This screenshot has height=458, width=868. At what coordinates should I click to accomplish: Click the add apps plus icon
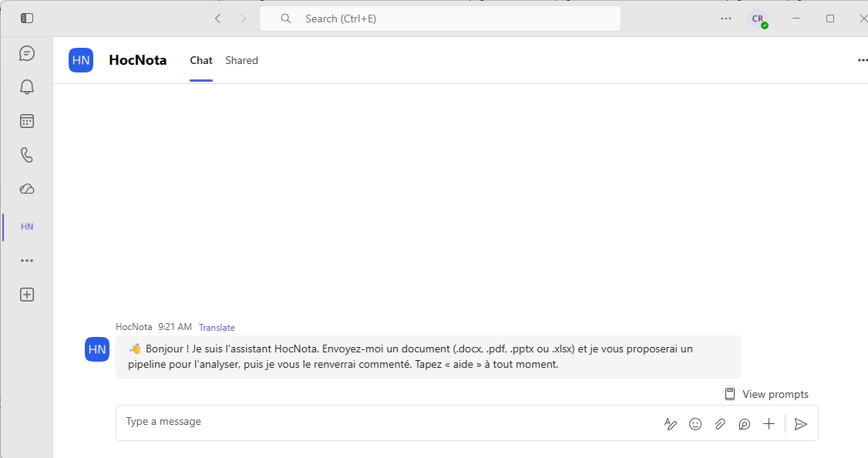[26, 295]
